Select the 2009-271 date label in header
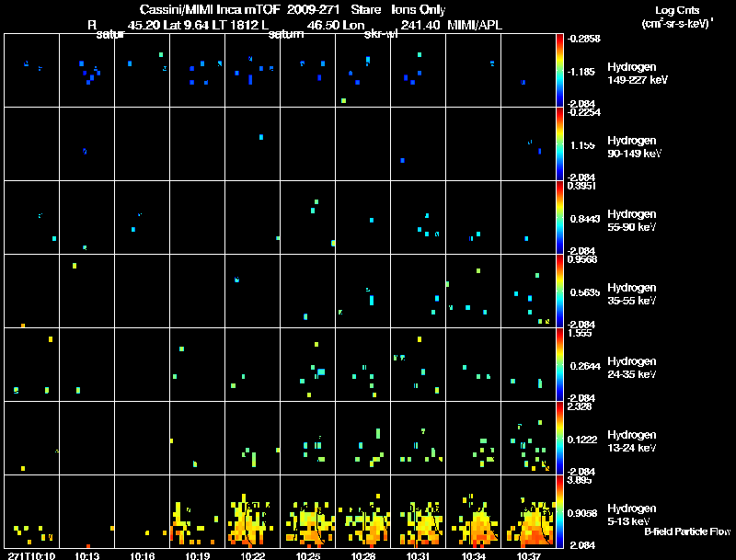Screen dimensions: 736x560 pos(313,9)
